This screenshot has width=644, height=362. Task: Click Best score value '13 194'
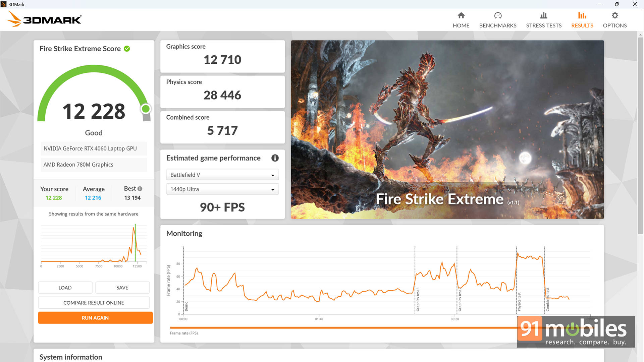click(132, 198)
